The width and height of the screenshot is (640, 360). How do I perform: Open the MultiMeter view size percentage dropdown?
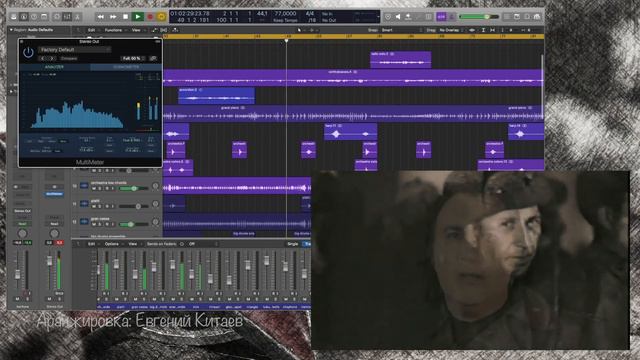click(133, 58)
